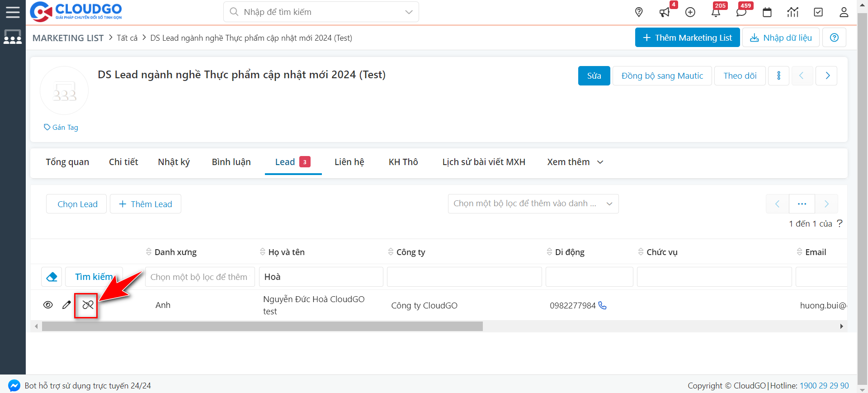Image resolution: width=868 pixels, height=393 pixels.
Task: Open the location pin icon
Action: pyautogui.click(x=639, y=12)
